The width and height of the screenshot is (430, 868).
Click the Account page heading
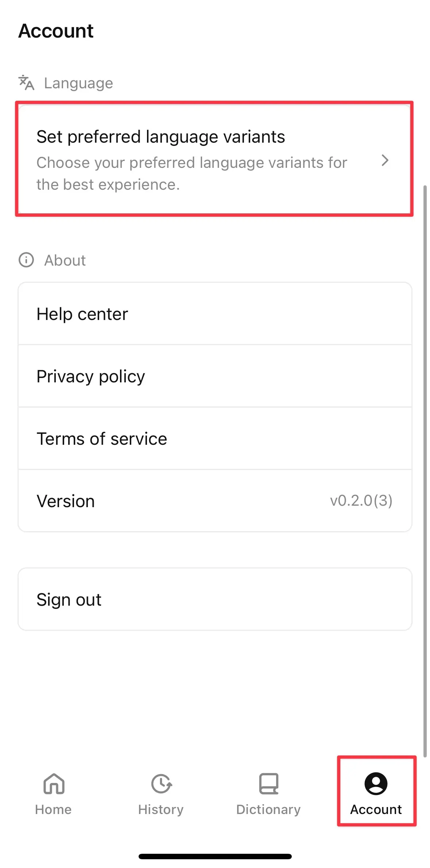[56, 31]
